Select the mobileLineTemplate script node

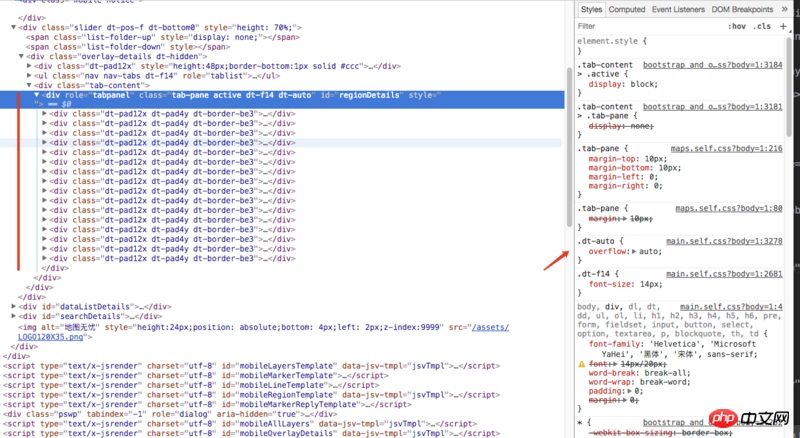191,385
